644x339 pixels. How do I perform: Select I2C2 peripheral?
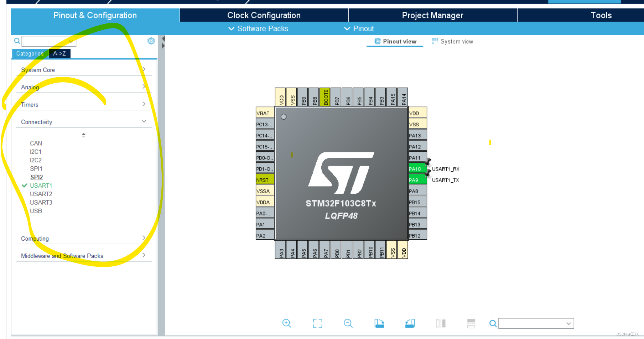point(36,160)
